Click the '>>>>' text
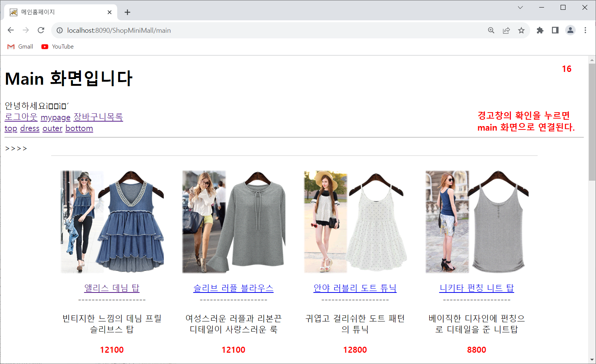Image resolution: width=596 pixels, height=364 pixels. pos(16,149)
